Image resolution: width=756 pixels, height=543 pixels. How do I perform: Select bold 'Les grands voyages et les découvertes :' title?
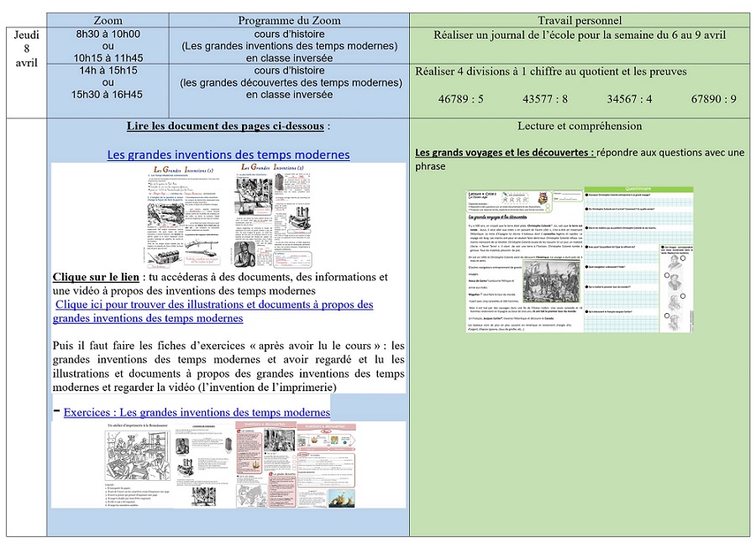pyautogui.click(x=505, y=153)
